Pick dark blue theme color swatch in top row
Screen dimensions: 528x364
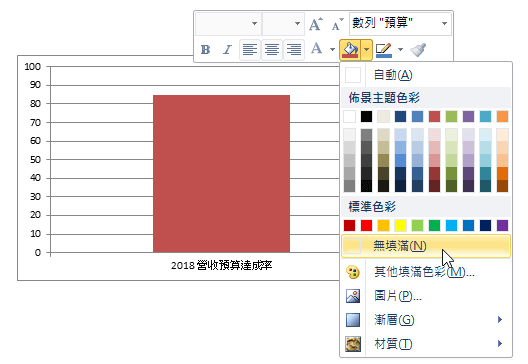[400, 117]
